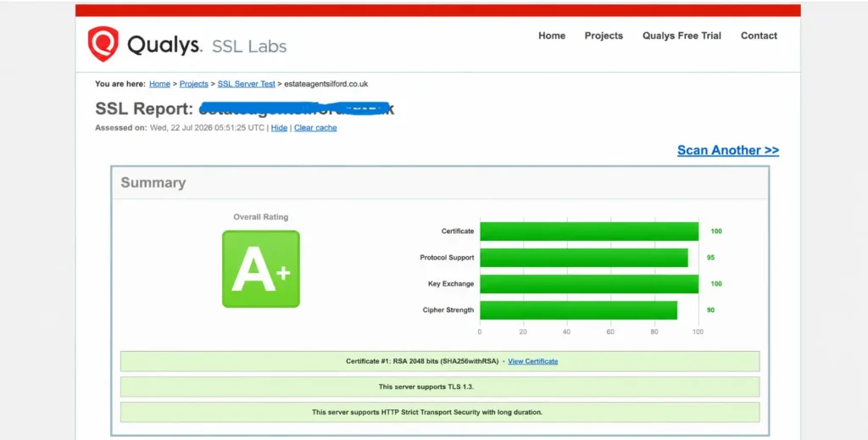
Task: Open the Contact navigation menu item
Action: [759, 36]
